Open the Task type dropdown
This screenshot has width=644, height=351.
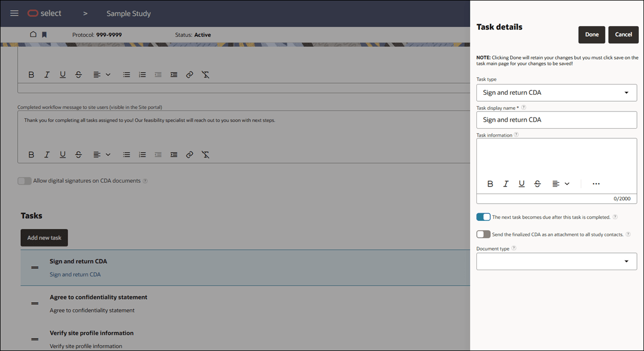[557, 93]
